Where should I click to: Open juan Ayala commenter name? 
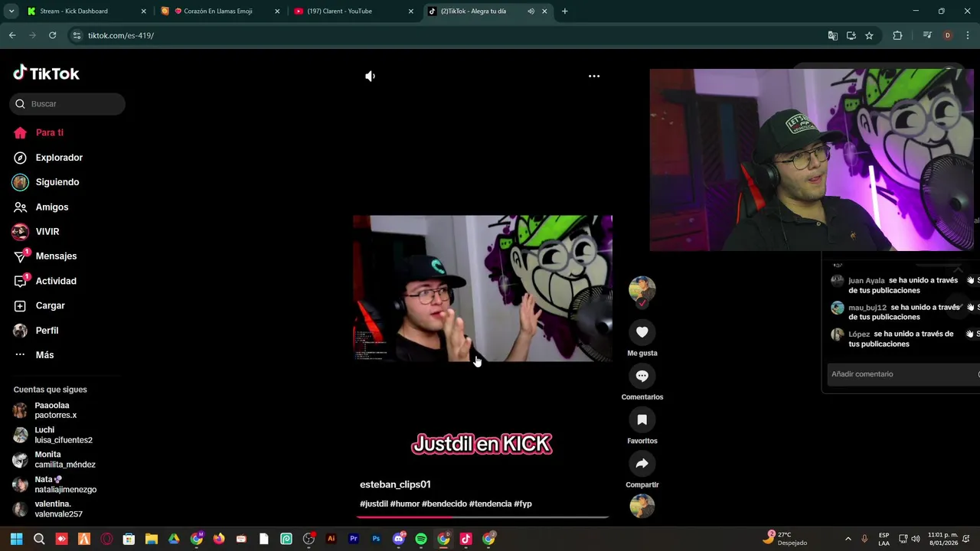click(x=866, y=281)
